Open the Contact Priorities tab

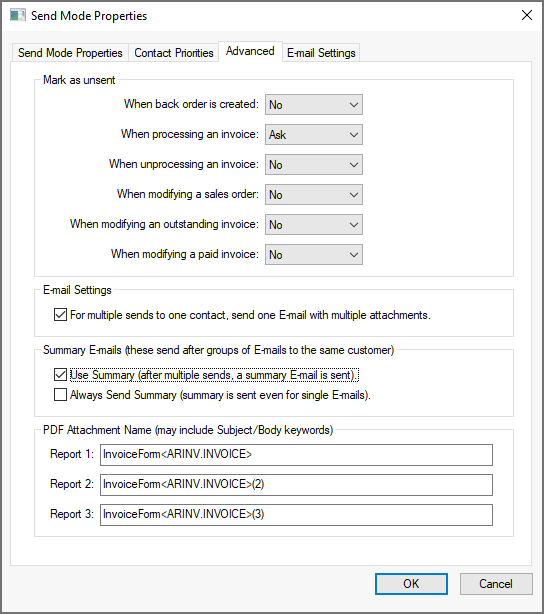pos(174,53)
